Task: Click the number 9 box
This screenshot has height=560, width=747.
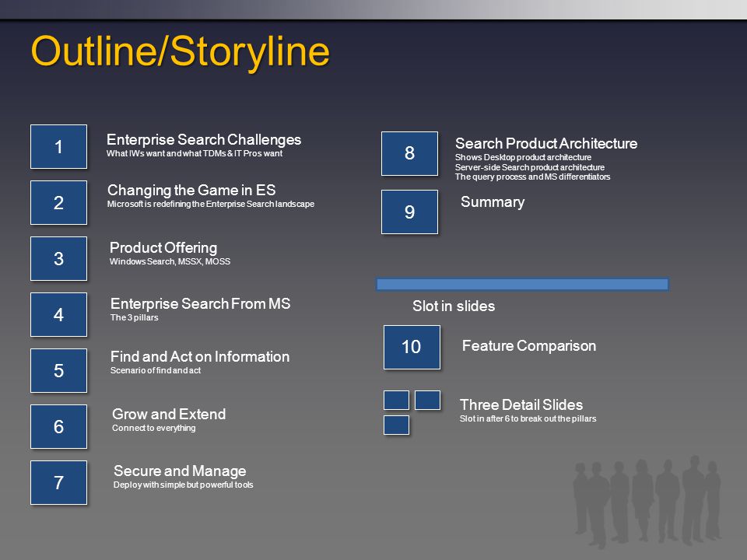Action: click(410, 212)
